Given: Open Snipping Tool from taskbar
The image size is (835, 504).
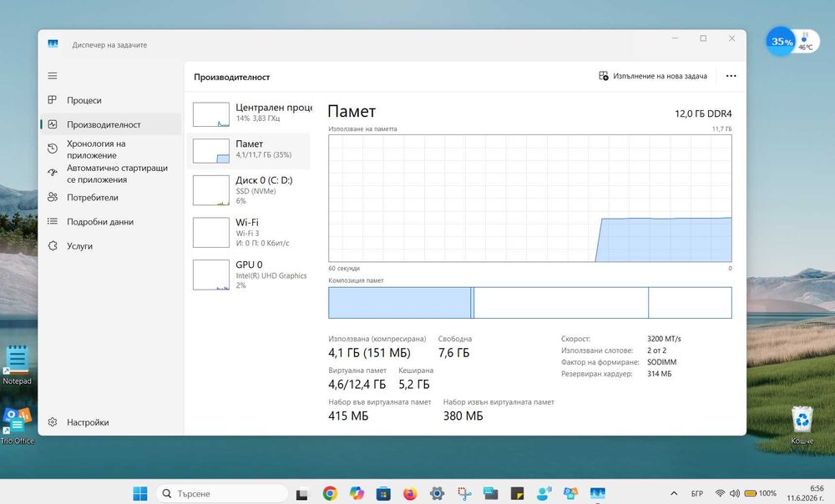Looking at the screenshot, I should (463, 493).
